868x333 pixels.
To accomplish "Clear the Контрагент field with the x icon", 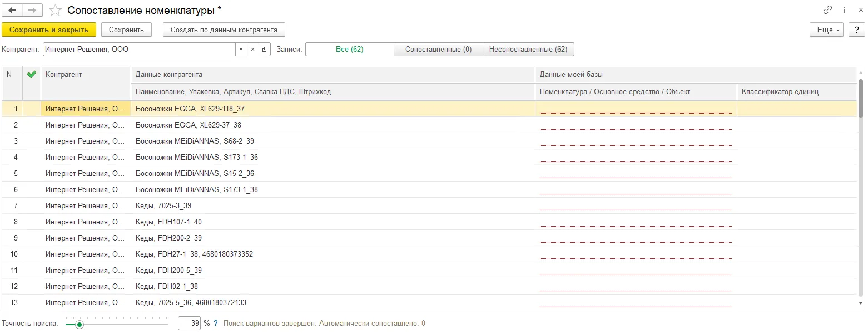I will coord(252,49).
